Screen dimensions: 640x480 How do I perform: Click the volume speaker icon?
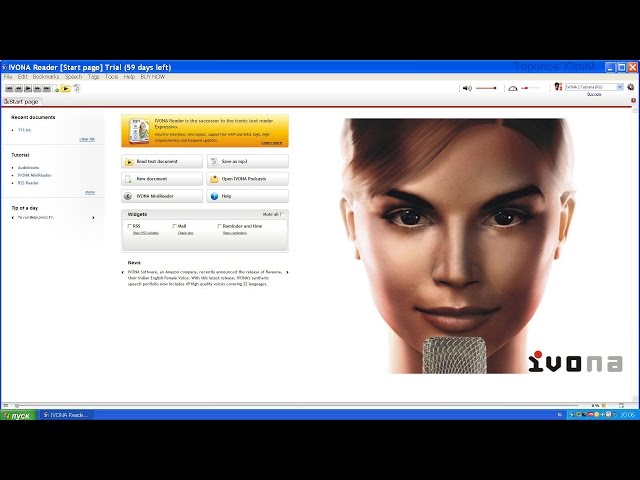(467, 88)
